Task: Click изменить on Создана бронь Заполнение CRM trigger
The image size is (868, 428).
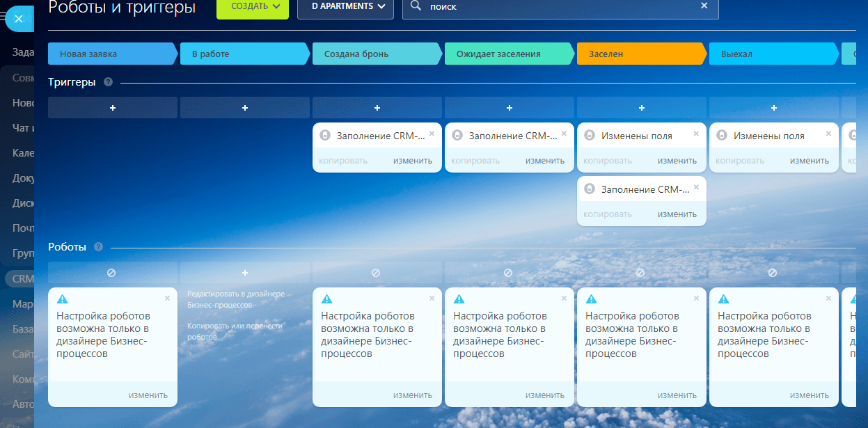Action: 413,161
